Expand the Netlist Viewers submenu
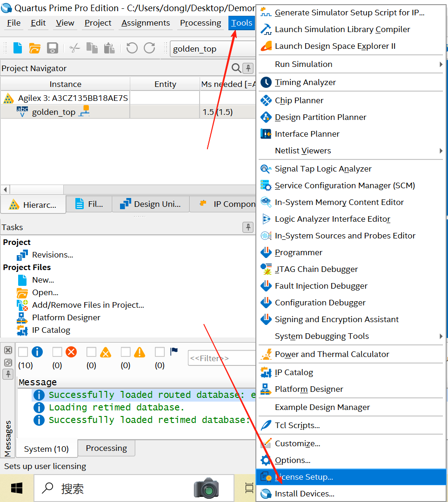The height and width of the screenshot is (502, 448). (x=351, y=151)
